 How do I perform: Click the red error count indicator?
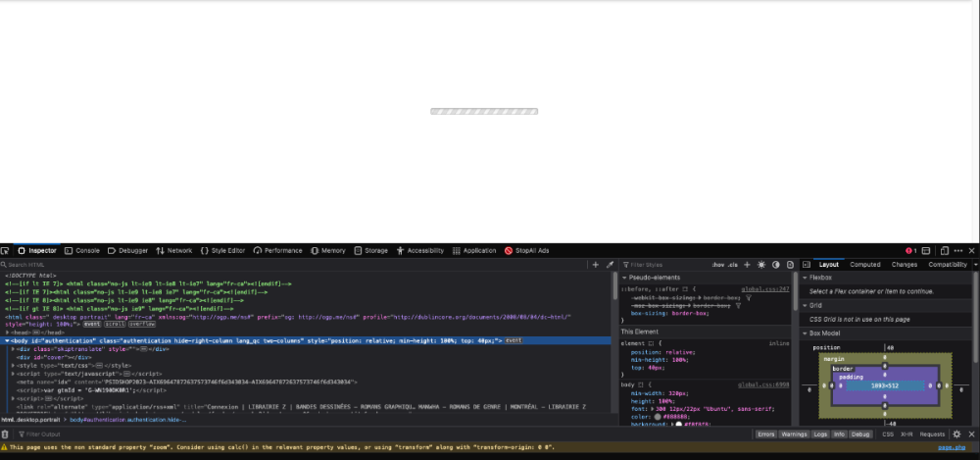[x=910, y=250]
